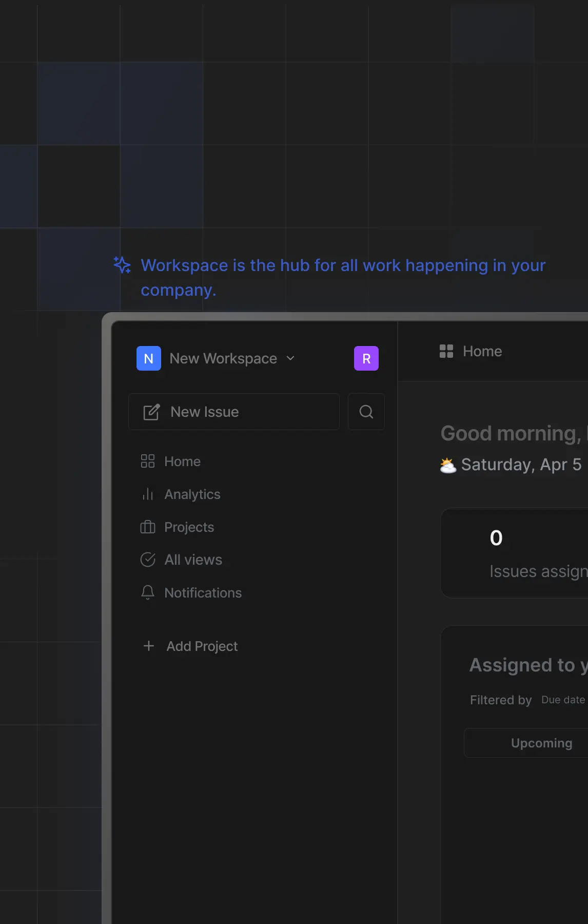This screenshot has width=588, height=924.
Task: Click the blue N workspace avatar
Action: click(149, 358)
